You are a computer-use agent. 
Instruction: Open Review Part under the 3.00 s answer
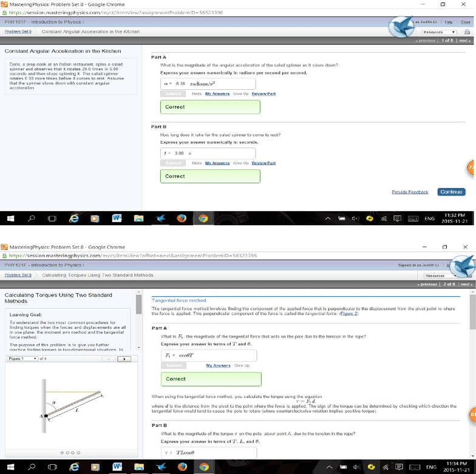click(263, 163)
